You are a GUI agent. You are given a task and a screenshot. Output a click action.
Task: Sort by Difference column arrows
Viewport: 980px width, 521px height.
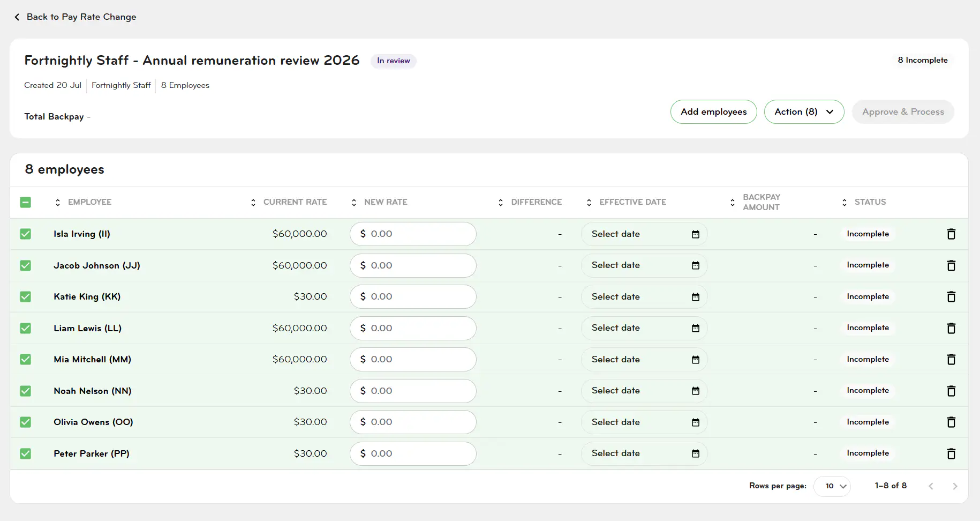click(x=501, y=202)
